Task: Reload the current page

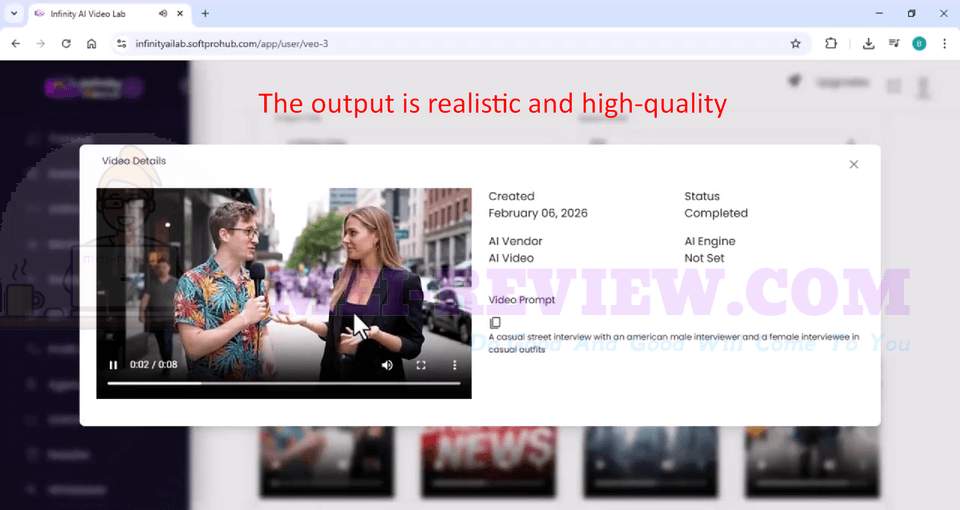Action: (x=66, y=43)
